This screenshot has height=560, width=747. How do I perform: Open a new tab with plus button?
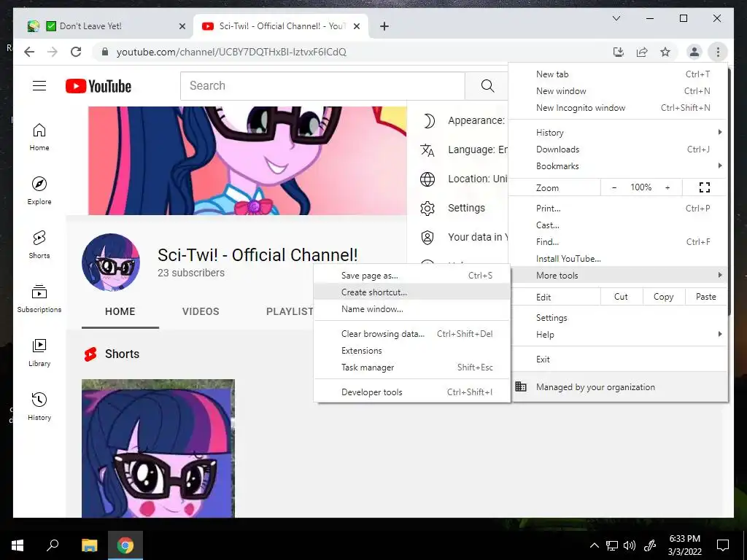(x=384, y=26)
